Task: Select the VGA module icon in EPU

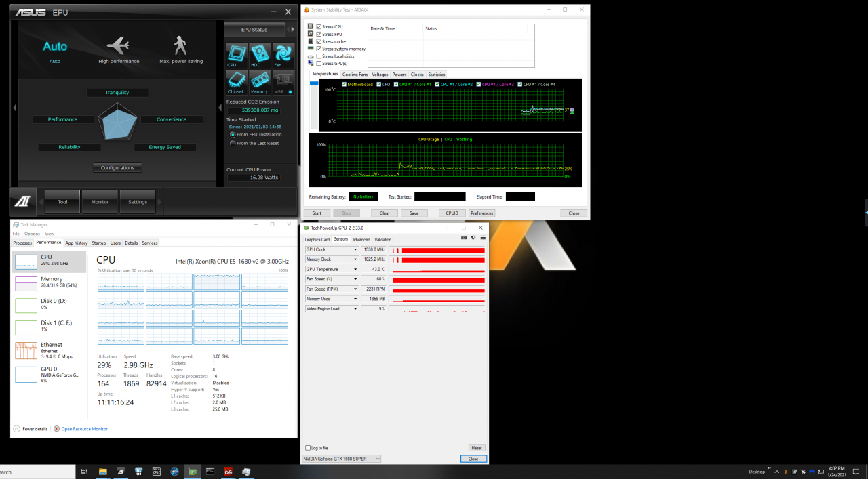Action: pyautogui.click(x=283, y=82)
